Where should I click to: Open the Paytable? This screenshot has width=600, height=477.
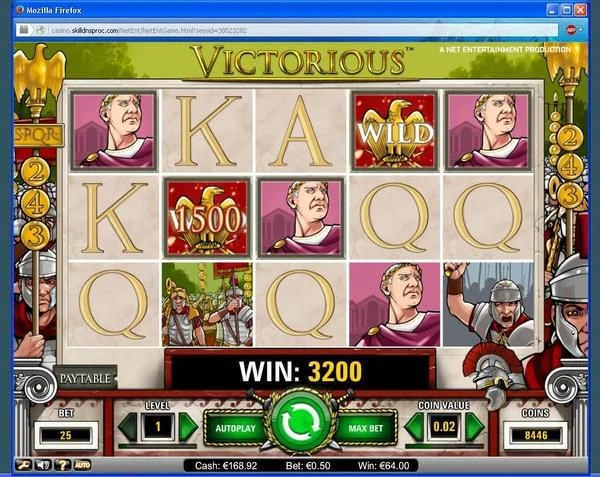[85, 379]
